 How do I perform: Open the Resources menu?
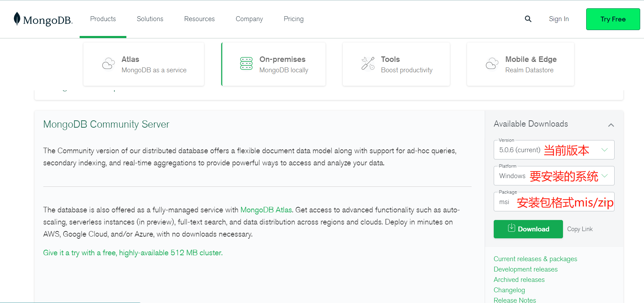(x=199, y=19)
